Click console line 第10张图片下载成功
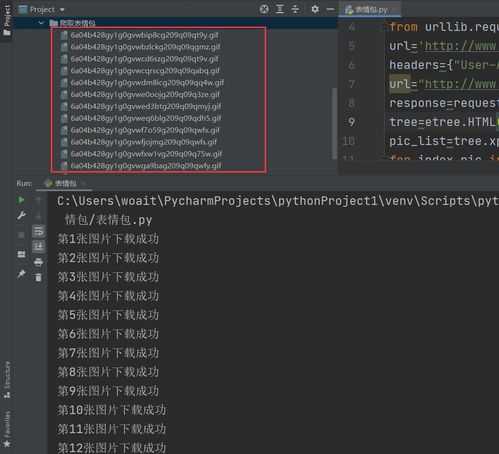 (112, 410)
